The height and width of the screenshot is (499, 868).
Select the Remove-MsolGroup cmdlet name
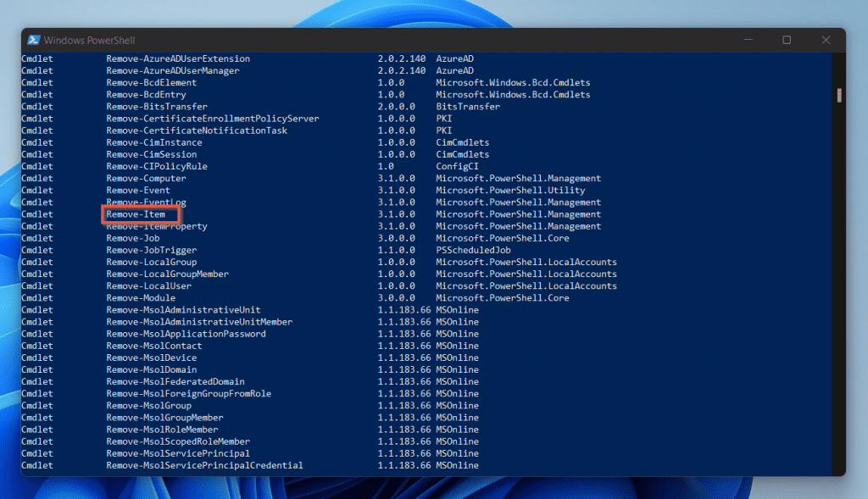point(149,406)
